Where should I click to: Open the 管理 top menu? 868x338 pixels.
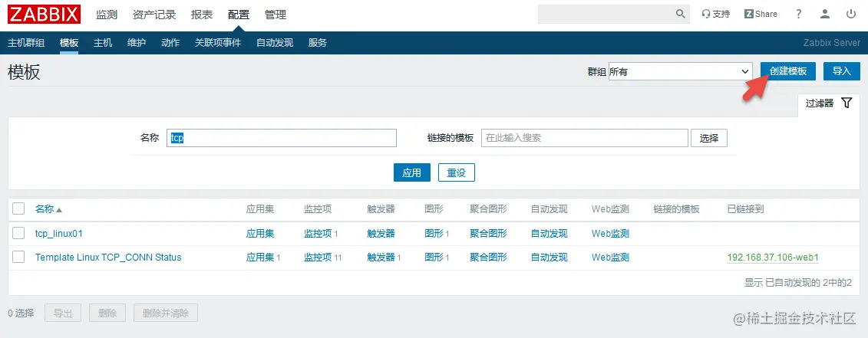pyautogui.click(x=275, y=15)
